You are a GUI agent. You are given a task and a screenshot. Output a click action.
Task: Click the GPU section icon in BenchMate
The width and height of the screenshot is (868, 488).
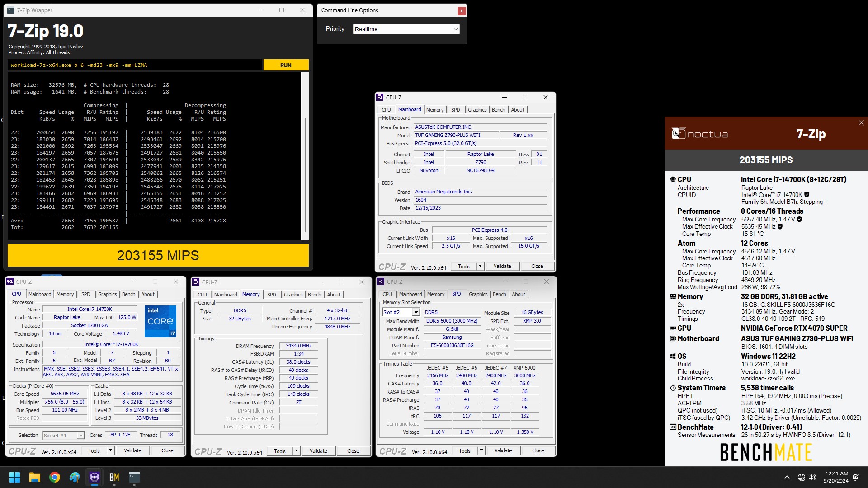pyautogui.click(x=673, y=328)
